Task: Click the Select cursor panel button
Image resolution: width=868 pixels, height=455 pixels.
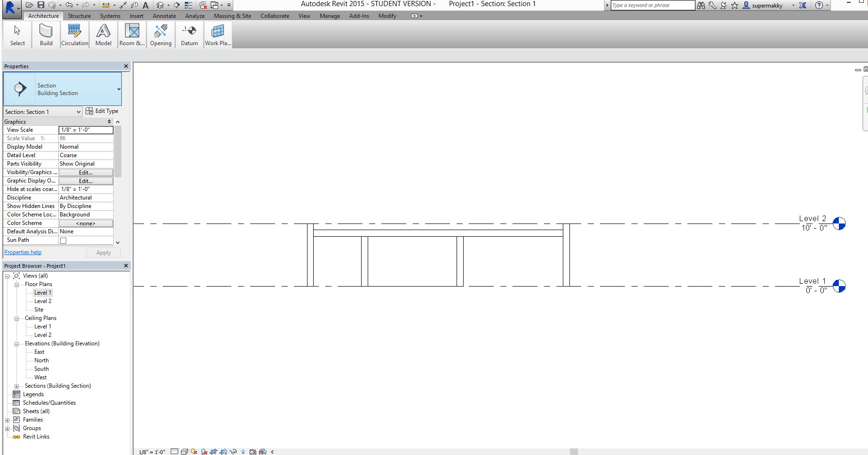Action: click(17, 35)
